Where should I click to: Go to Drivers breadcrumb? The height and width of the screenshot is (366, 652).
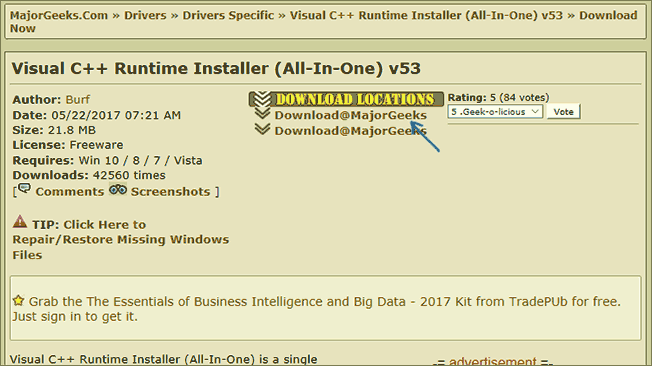click(x=145, y=15)
